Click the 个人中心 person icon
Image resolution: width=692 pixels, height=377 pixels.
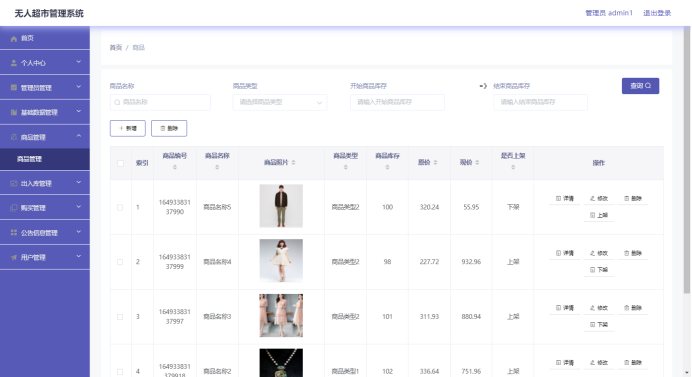click(x=14, y=63)
